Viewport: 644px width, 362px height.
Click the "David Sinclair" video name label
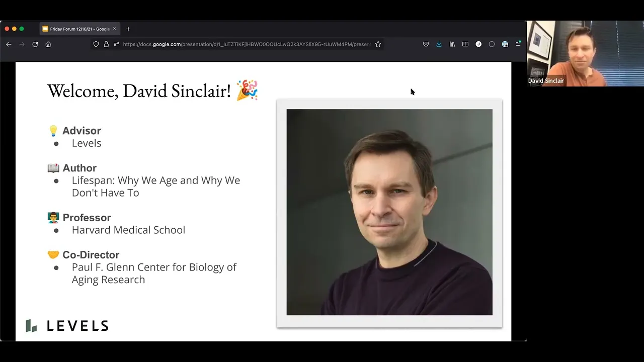546,81
